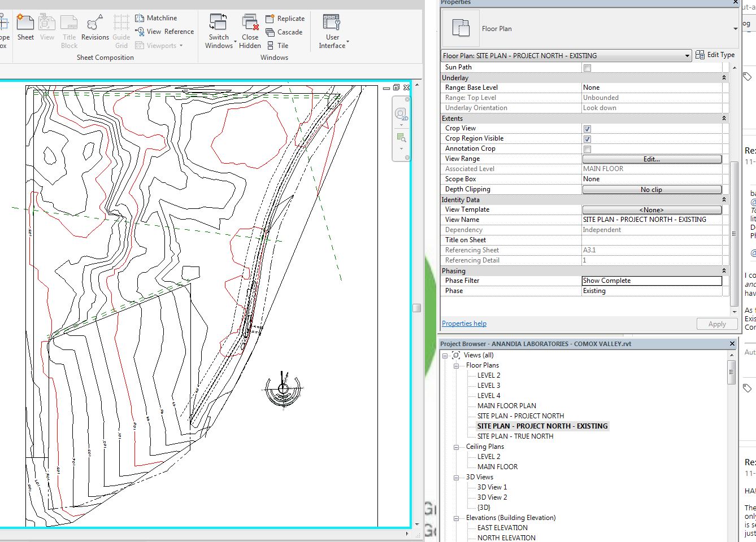Screen dimensions: 756x542
Task: Open the Viewports dropdown
Action: (x=159, y=45)
